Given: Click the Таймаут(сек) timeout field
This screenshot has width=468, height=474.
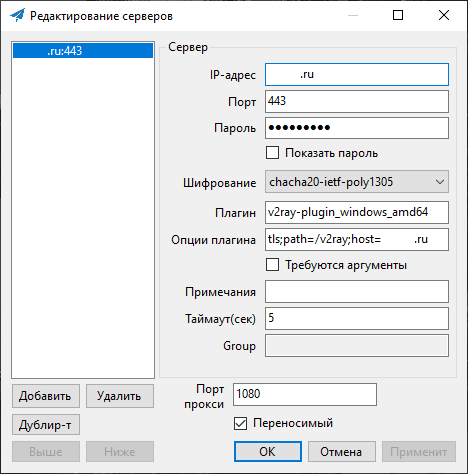Looking at the screenshot, I should point(357,318).
